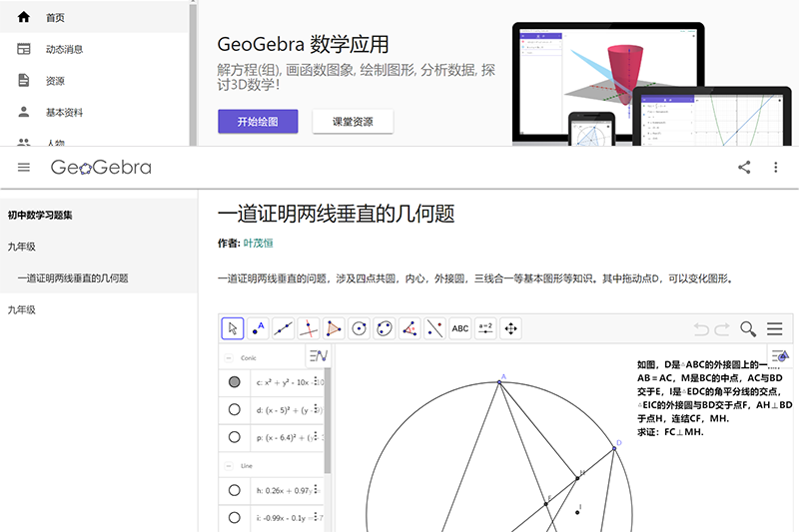799x532 pixels.
Task: Select the Point tool
Action: point(258,328)
